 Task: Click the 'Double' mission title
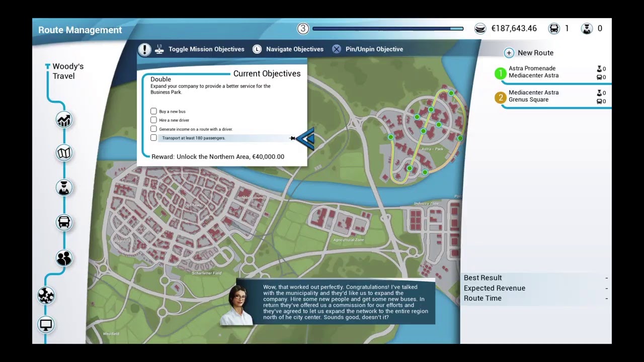[x=160, y=79]
